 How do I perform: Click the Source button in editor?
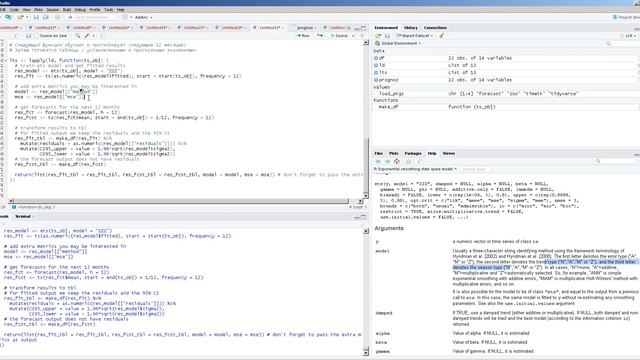(340, 36)
